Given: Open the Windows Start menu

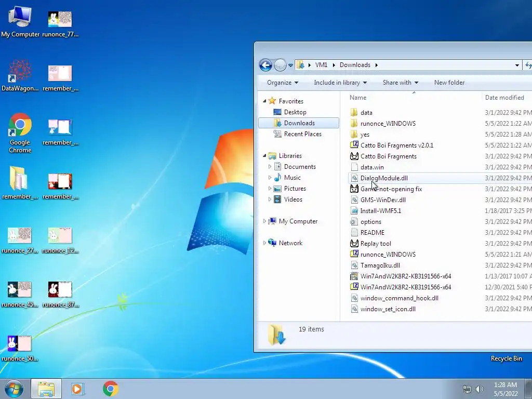Looking at the screenshot, I should tap(14, 389).
